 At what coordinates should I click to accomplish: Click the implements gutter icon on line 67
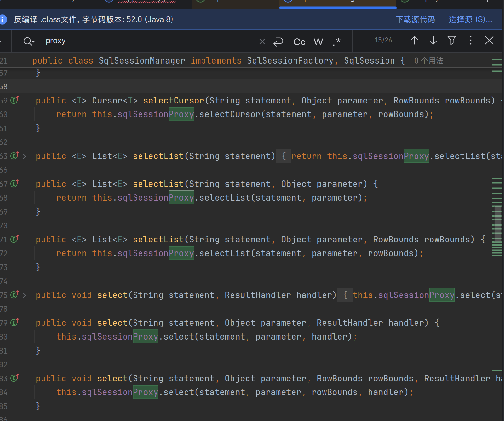coord(15,183)
